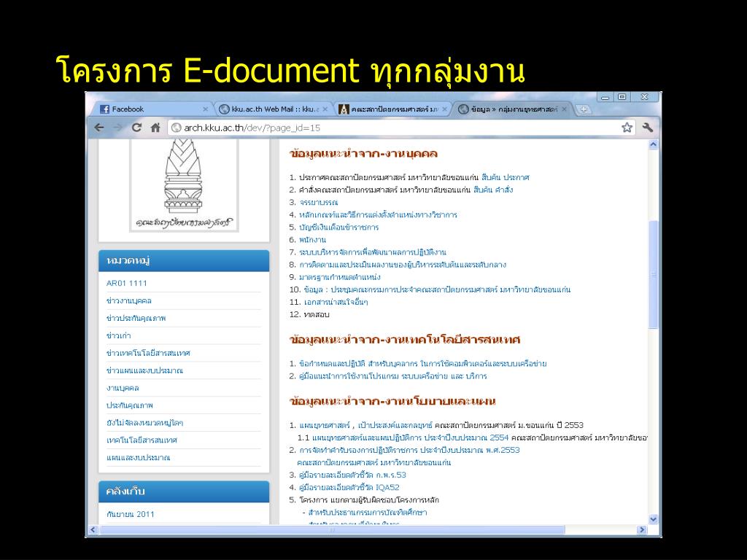Open การจัดทำคำรับรองการปฏิบัติราชการ 2553 link
This screenshot has height=560, width=747.
[x=409, y=450]
